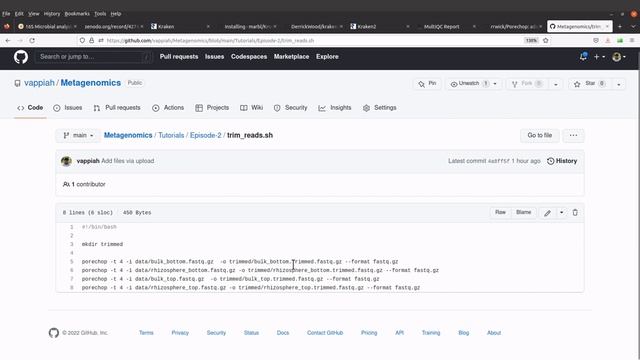Open the File menu
This screenshot has width=640, height=360.
(6, 13)
